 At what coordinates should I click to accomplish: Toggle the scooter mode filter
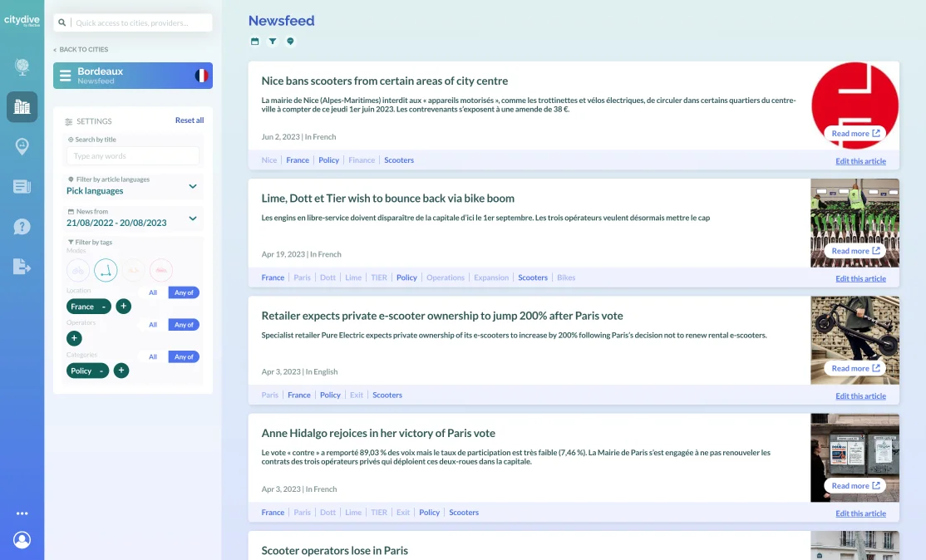[x=106, y=270]
